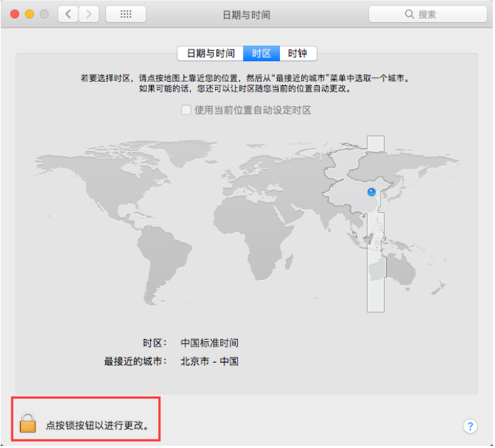495x448 pixels.
Task: Show all preferences via grid button
Action: coord(126,14)
